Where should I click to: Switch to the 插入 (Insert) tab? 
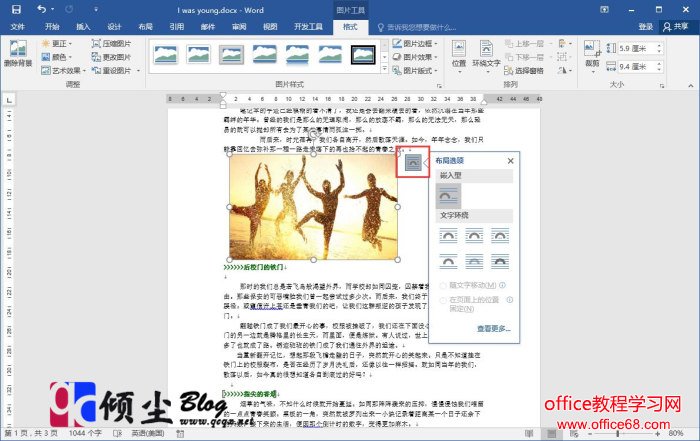[x=83, y=27]
